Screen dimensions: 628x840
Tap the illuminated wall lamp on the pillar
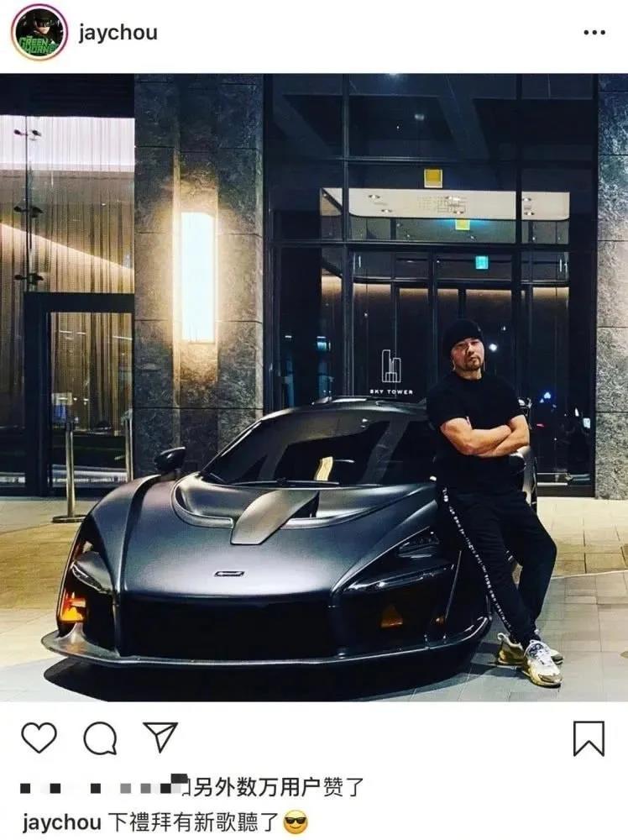pos(198,276)
